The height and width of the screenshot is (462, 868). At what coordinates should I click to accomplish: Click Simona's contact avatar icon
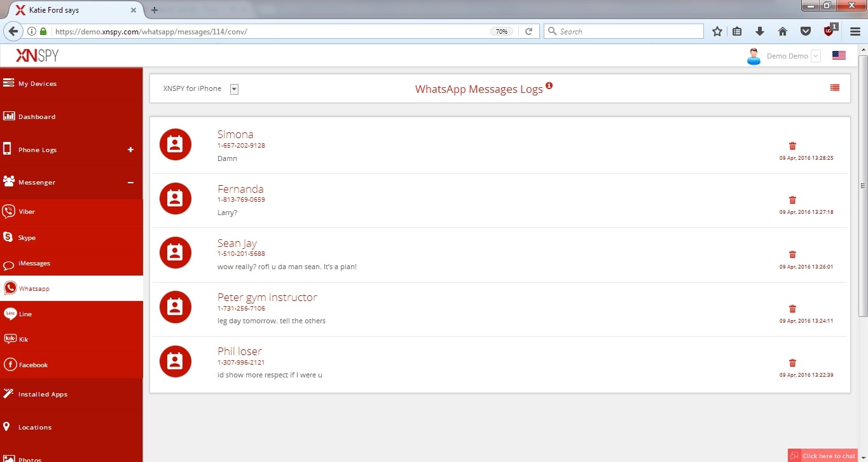[x=176, y=144]
